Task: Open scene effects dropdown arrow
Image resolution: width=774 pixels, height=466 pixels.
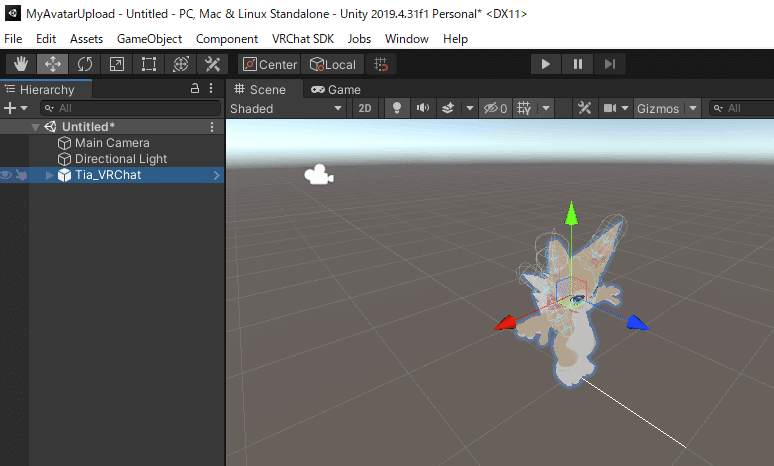Action: point(469,109)
